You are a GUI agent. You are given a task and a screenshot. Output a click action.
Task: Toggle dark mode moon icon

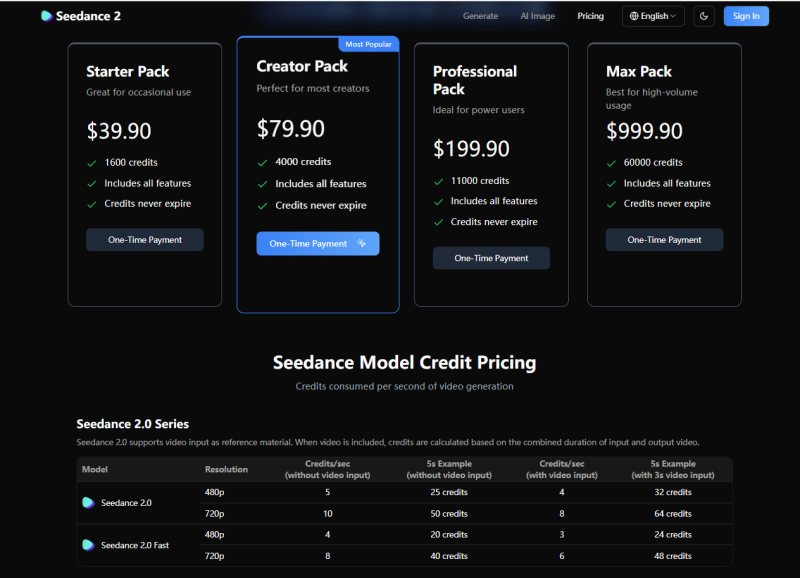(704, 16)
